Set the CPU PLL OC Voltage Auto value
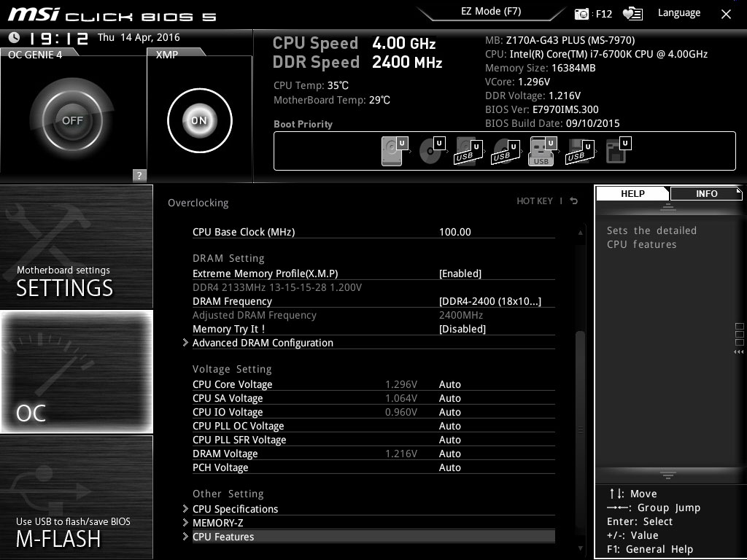This screenshot has height=560, width=747. coord(449,426)
